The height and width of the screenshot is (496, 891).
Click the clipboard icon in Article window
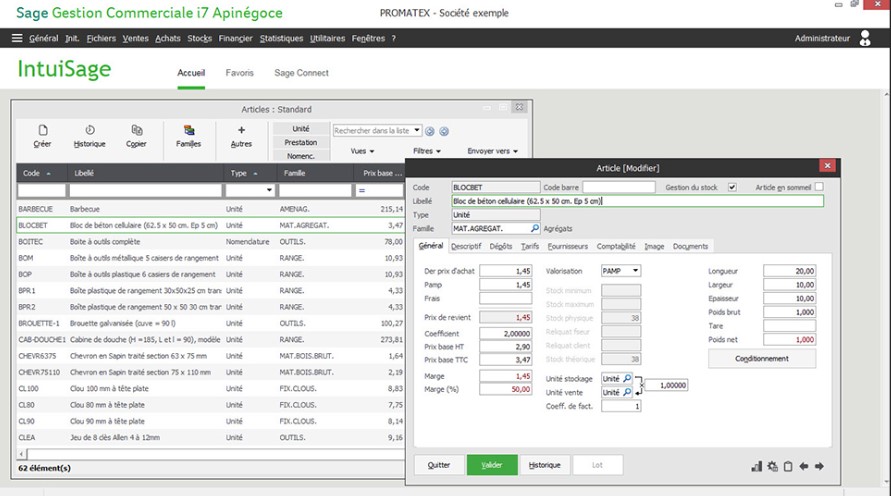click(x=788, y=466)
